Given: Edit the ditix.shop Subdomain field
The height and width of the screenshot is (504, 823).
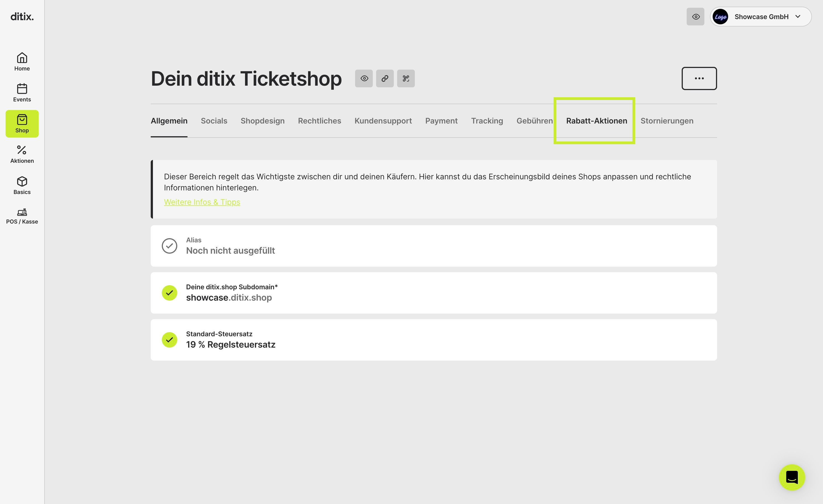Looking at the screenshot, I should (x=434, y=293).
